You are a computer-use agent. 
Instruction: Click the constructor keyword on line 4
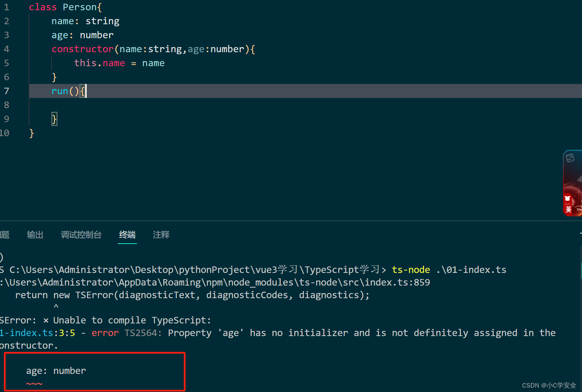(82, 49)
